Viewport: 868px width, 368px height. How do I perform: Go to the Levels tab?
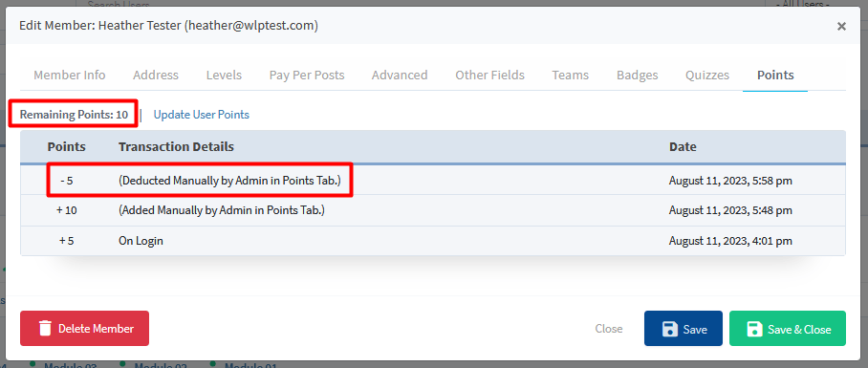tap(224, 76)
